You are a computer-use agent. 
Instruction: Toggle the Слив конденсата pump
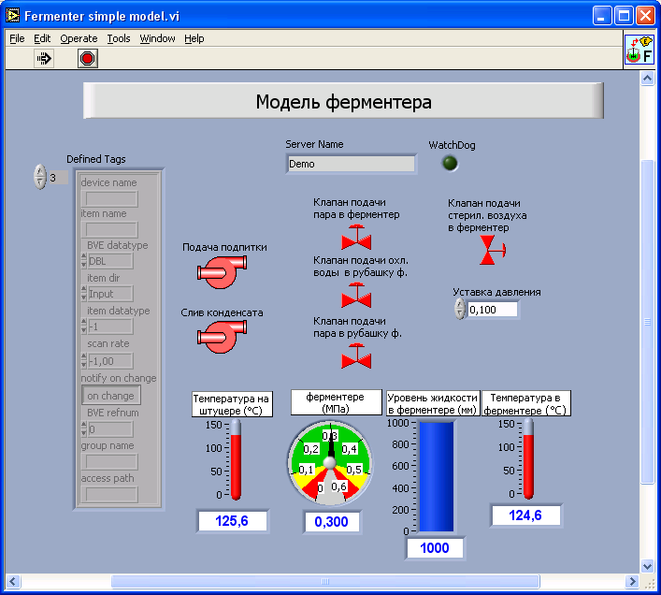pos(222,337)
